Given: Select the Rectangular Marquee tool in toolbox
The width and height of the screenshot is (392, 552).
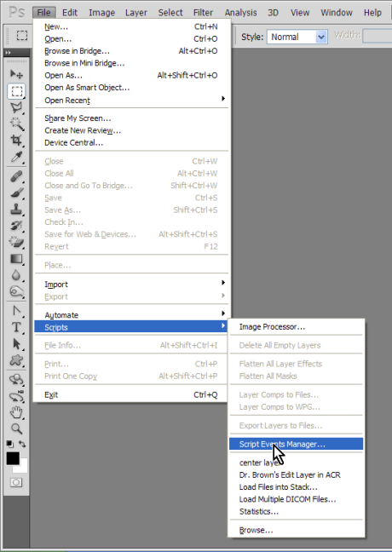Looking at the screenshot, I should click(x=16, y=91).
